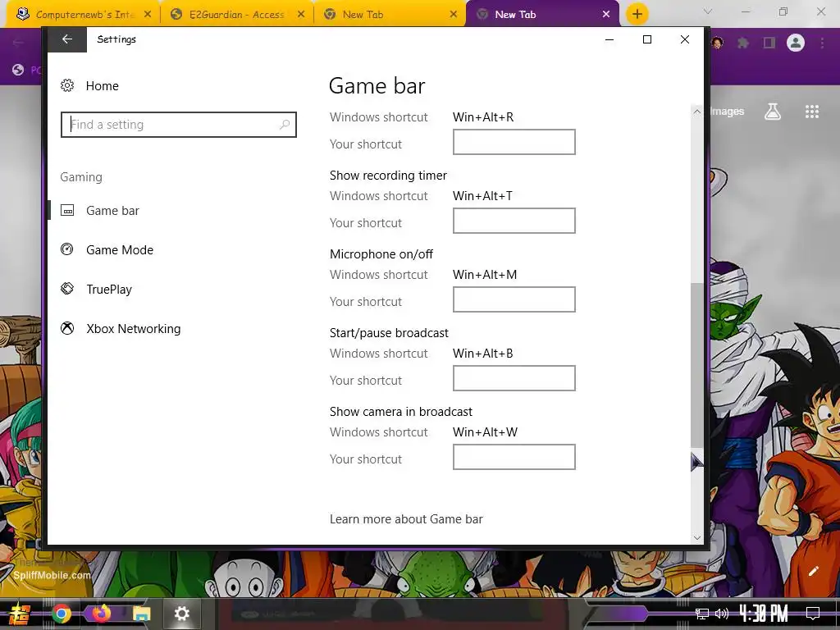Toggle Chrome side panel icon
The image size is (840, 630).
pos(769,43)
